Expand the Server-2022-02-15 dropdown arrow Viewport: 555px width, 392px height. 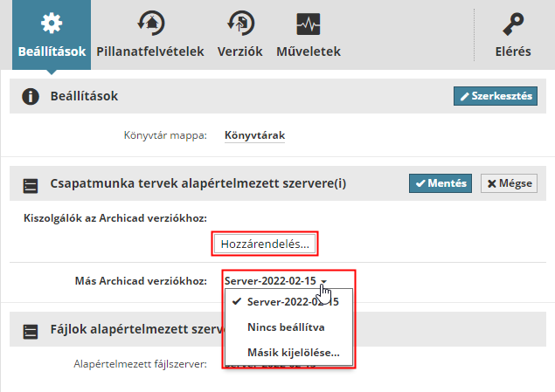pos(323,281)
